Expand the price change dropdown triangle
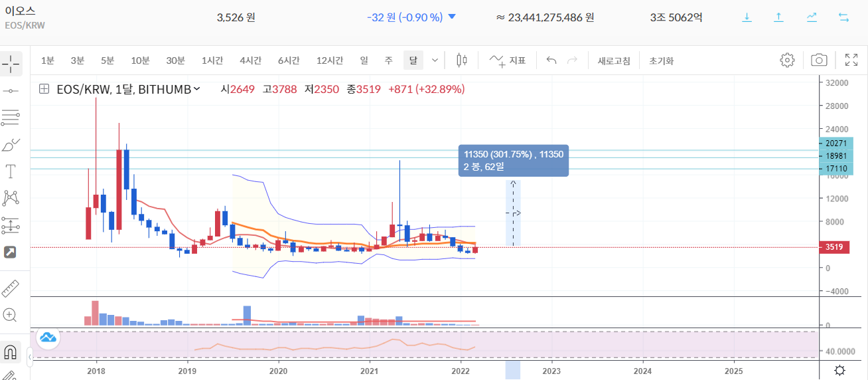 pyautogui.click(x=453, y=17)
